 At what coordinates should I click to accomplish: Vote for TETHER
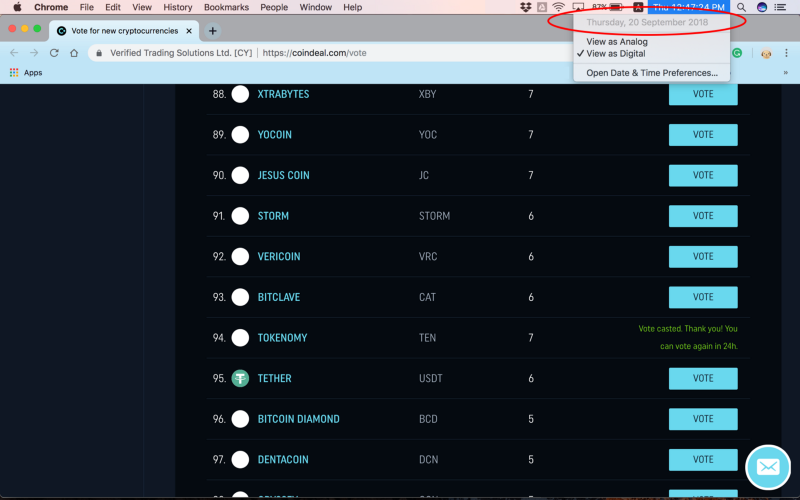pos(703,379)
